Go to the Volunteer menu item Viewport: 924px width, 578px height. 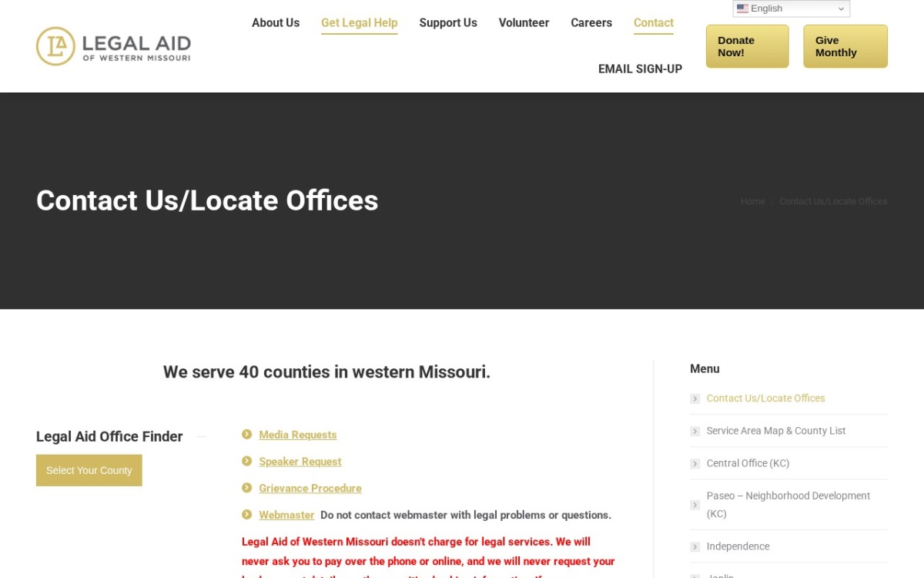click(x=524, y=23)
